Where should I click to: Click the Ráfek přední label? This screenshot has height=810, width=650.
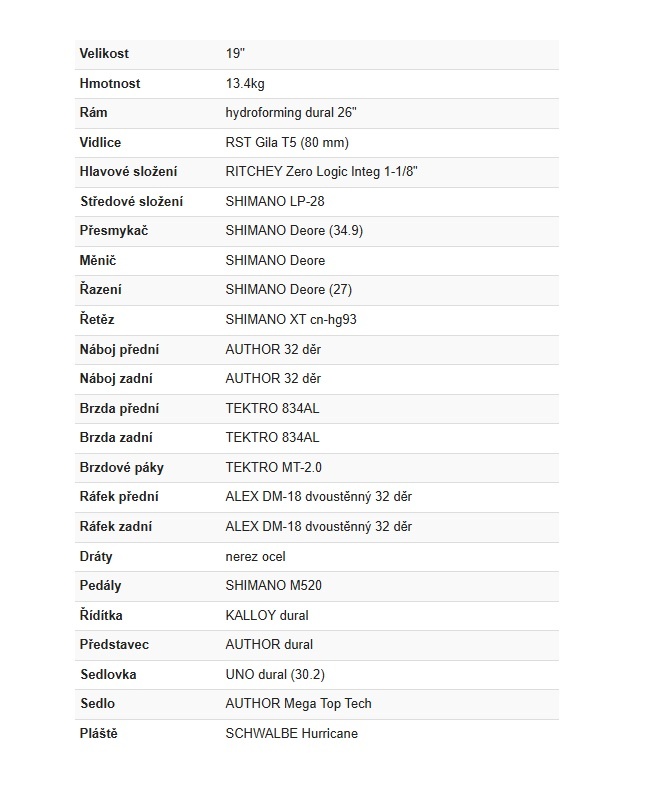click(119, 497)
